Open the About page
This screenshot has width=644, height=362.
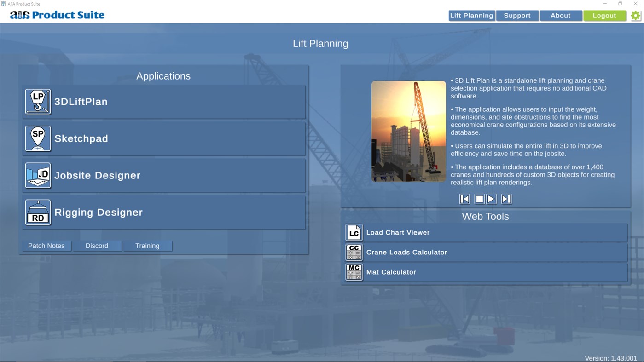(x=561, y=15)
